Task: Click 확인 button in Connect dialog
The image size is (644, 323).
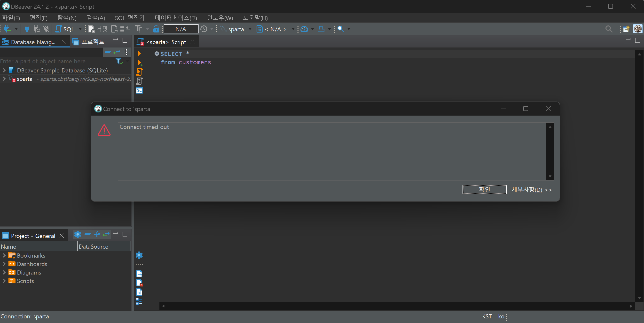Action: pyautogui.click(x=484, y=189)
